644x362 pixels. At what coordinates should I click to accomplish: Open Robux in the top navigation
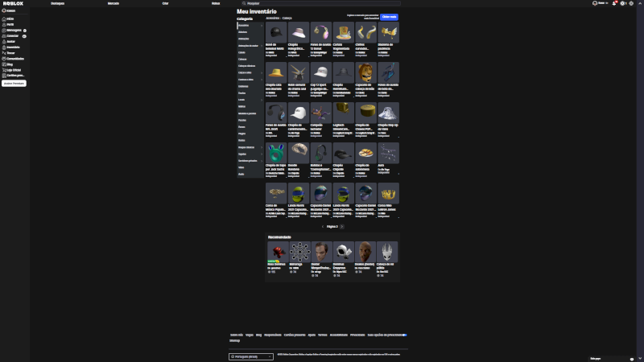coord(216,3)
